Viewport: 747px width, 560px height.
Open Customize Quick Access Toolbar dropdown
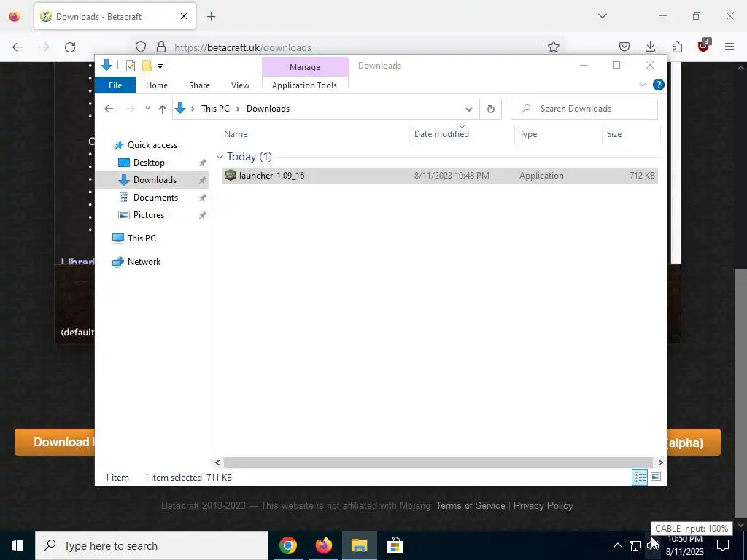pyautogui.click(x=160, y=66)
